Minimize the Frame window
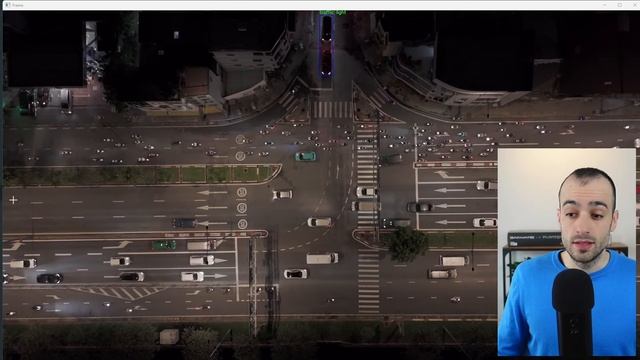640x360 pixels. coord(605,4)
